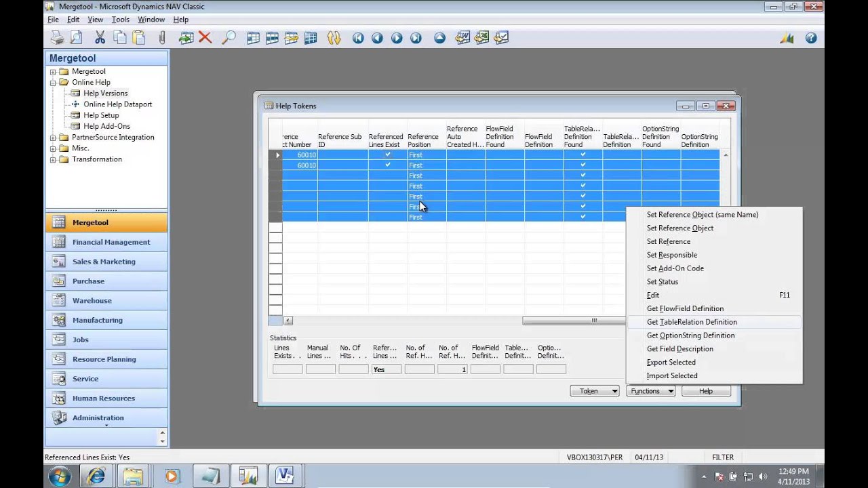Expand the PartnerSource Integration tree node
This screenshot has height=488, width=868.
pos(53,138)
